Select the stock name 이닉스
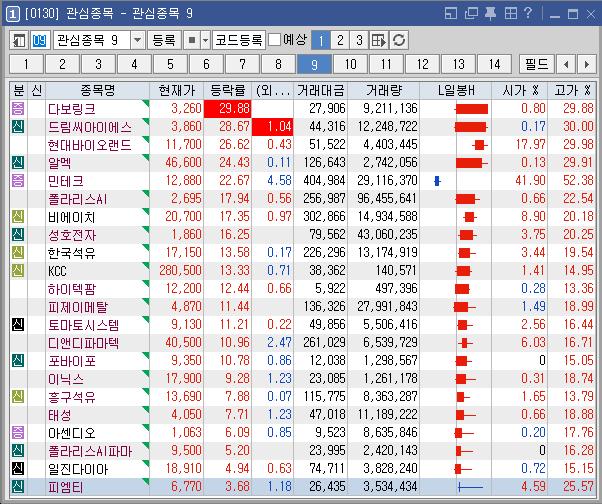The width and height of the screenshot is (602, 504). coord(66,379)
